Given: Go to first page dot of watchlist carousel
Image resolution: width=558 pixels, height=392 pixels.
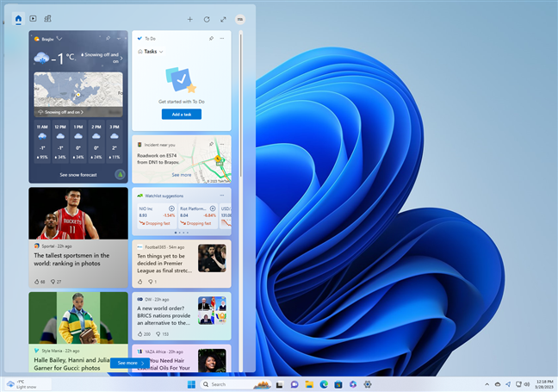Looking at the screenshot, I should 176,233.
